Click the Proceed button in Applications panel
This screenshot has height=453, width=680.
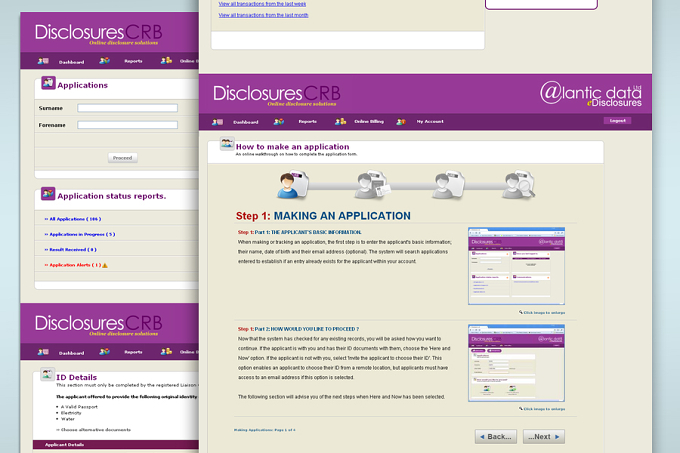point(123,158)
